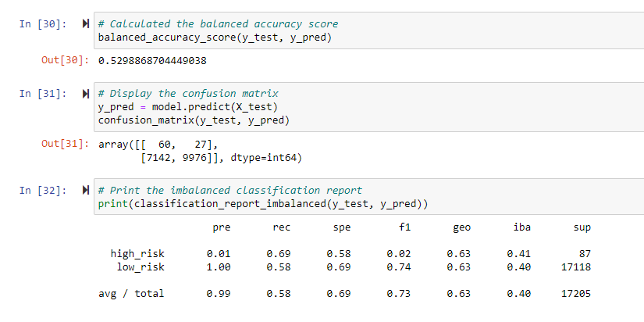Click the array first row with 60, 27
This screenshot has height=322, width=644.
click(158, 145)
